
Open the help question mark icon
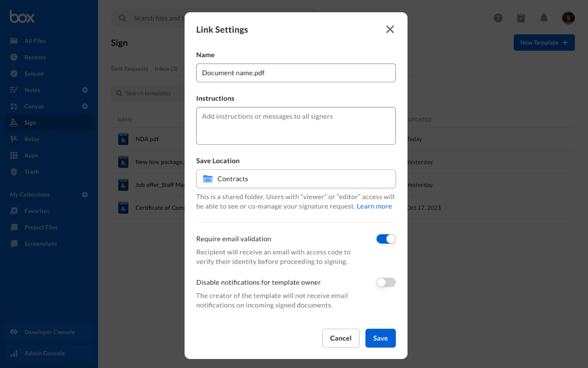498,18
